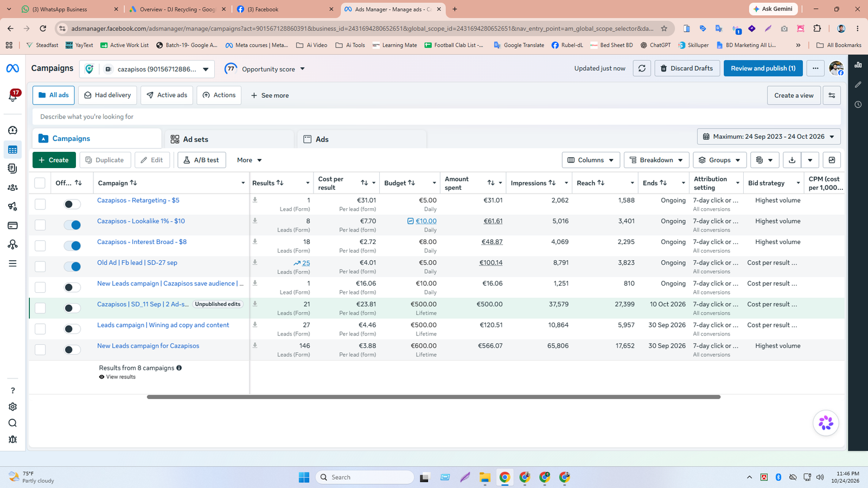Click the refresh icon beside Updated just now
This screenshot has width=868, height=488.
pyautogui.click(x=642, y=68)
